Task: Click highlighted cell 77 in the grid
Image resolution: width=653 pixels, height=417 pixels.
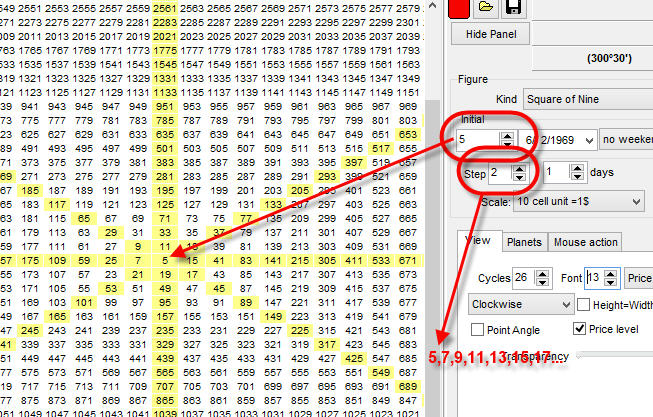Action: coord(246,219)
